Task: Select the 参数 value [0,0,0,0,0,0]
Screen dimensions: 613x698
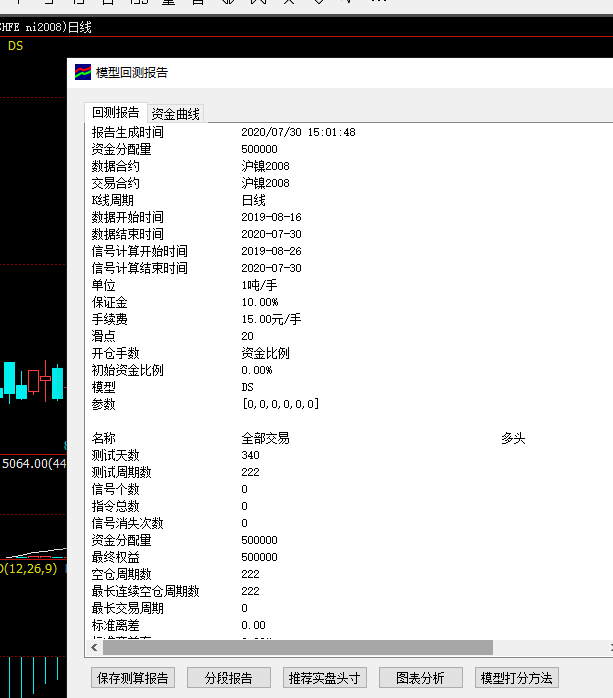Action: [280, 404]
